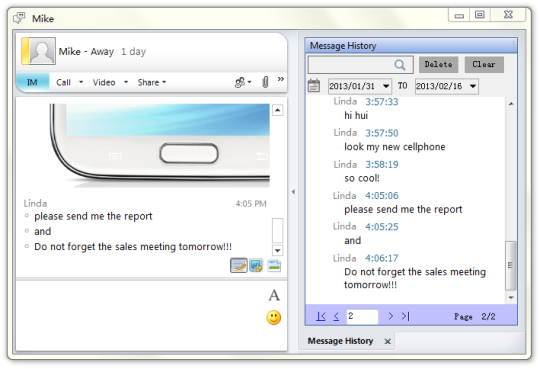
Task: Click the history panel scroll down arrow
Action: pyautogui.click(x=511, y=298)
